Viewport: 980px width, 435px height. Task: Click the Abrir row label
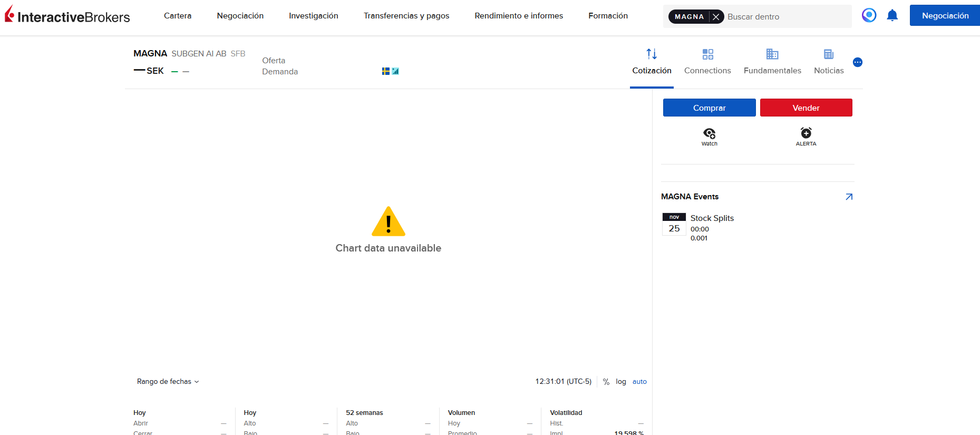[141, 423]
